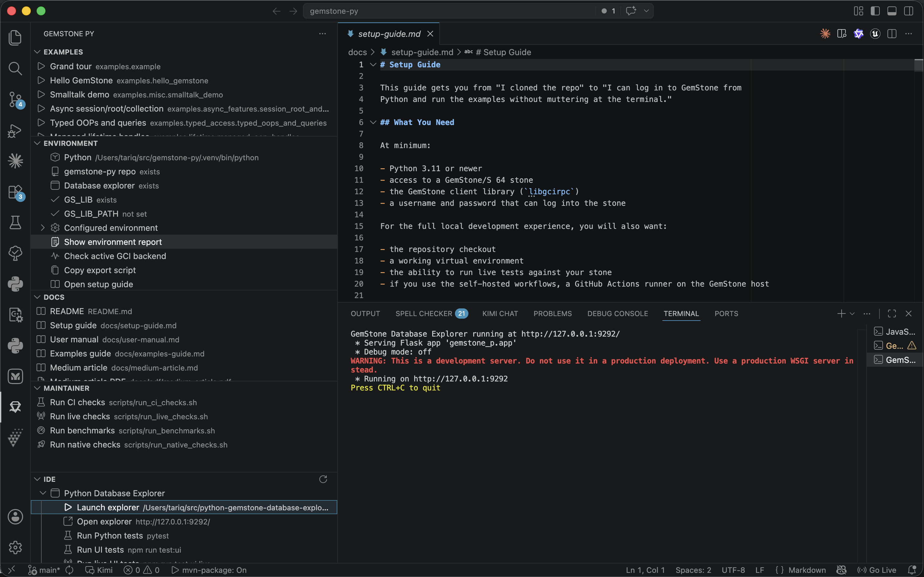Collapse the ENVIRONMENT section
The height and width of the screenshot is (577, 924).
(x=38, y=143)
